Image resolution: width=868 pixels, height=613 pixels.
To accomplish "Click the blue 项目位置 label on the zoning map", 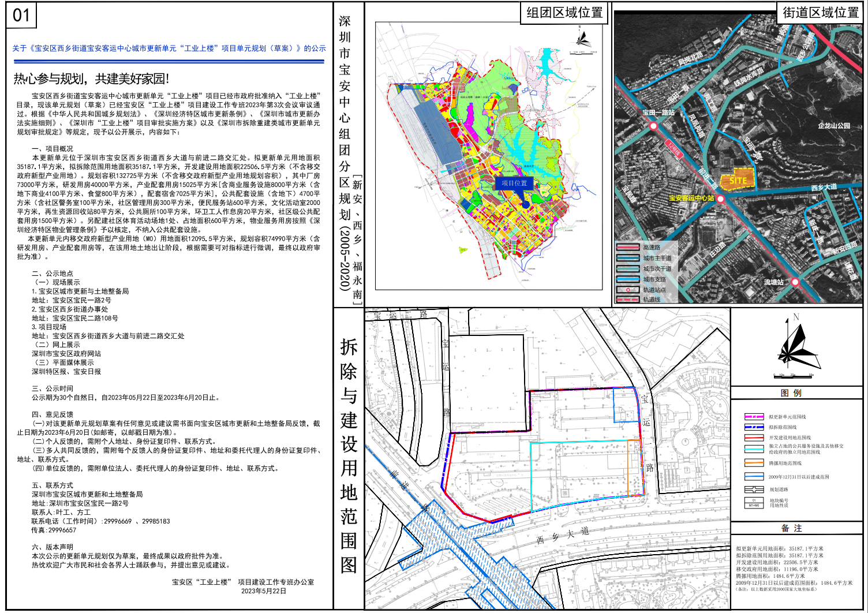I will pyautogui.click(x=514, y=183).
